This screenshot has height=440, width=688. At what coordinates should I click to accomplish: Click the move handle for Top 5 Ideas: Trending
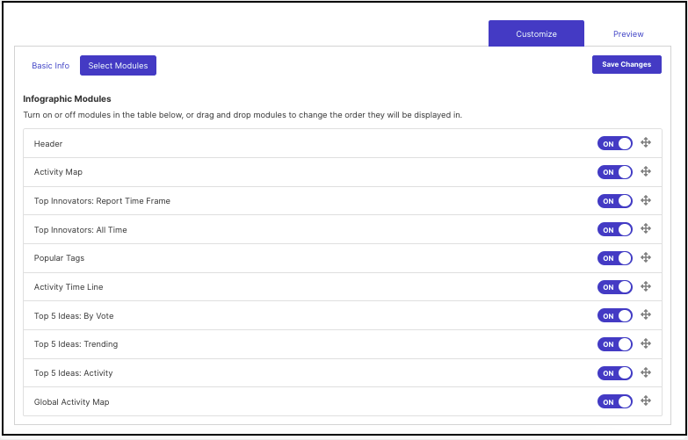click(645, 343)
